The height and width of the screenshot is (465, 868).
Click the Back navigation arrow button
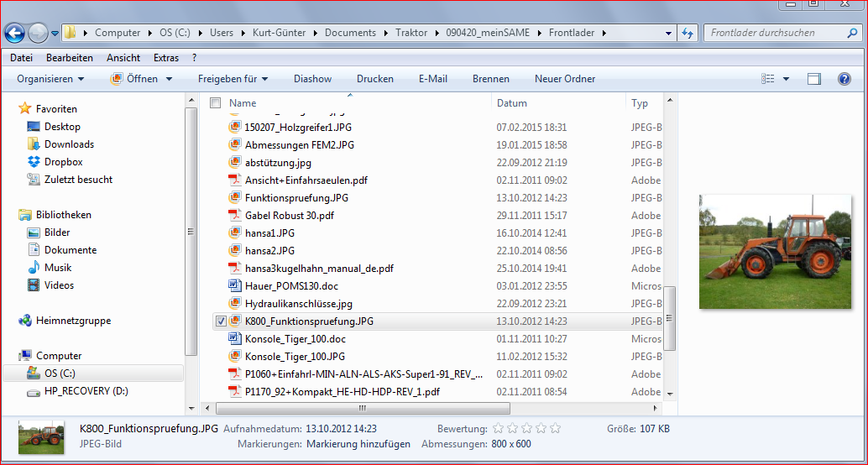click(x=14, y=34)
